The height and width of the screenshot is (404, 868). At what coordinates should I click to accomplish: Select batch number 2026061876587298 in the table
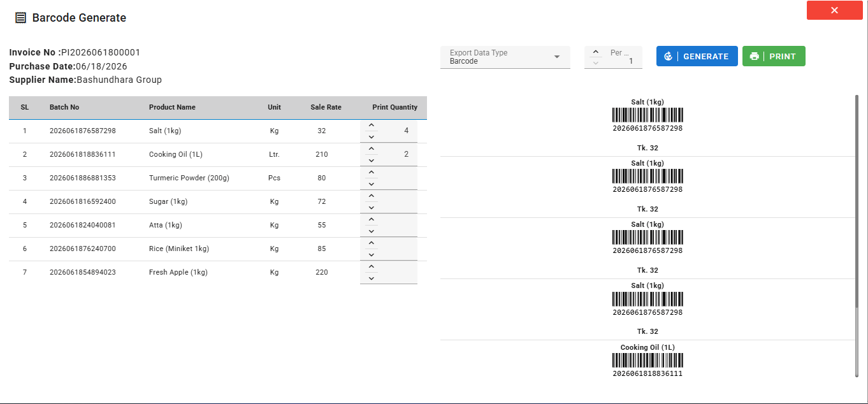tap(83, 131)
